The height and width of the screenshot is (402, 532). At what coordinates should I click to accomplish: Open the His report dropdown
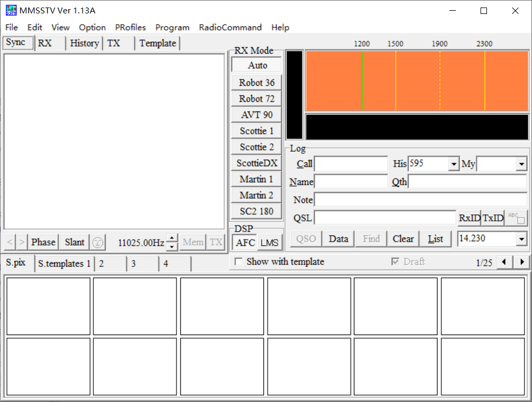(454, 164)
